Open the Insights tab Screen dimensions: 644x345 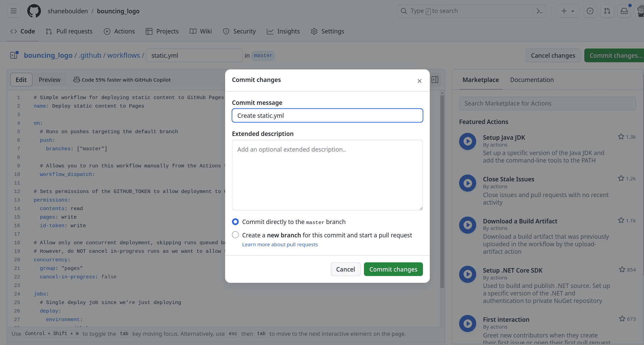point(283,31)
